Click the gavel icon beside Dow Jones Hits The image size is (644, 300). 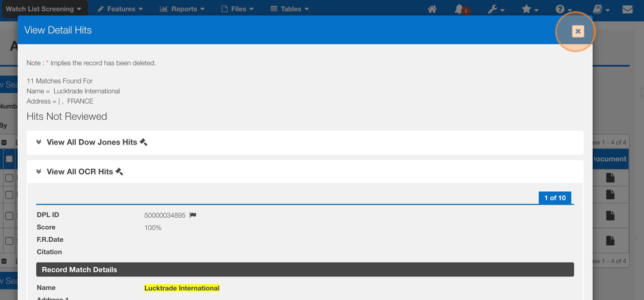(143, 142)
